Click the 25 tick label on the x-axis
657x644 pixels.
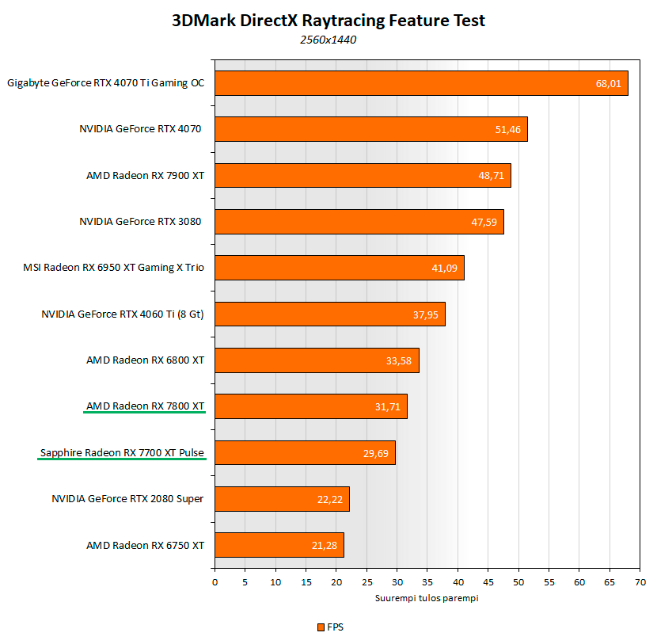click(367, 582)
